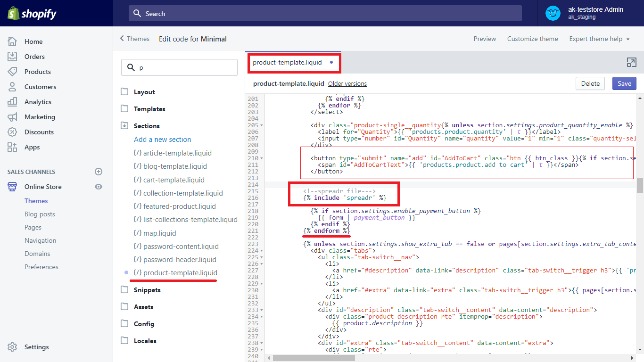Fold code at line 226 arrow
Viewport: 644px width, 362px height.
262,264
